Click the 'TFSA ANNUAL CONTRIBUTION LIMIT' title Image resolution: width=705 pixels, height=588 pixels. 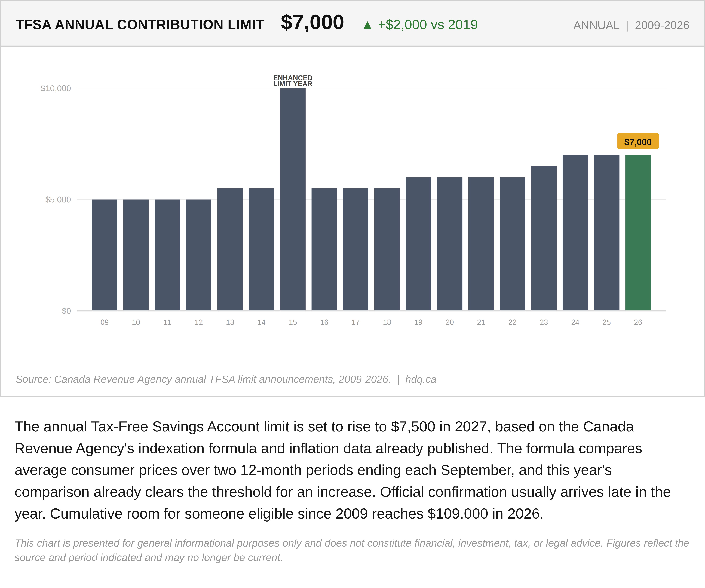140,25
